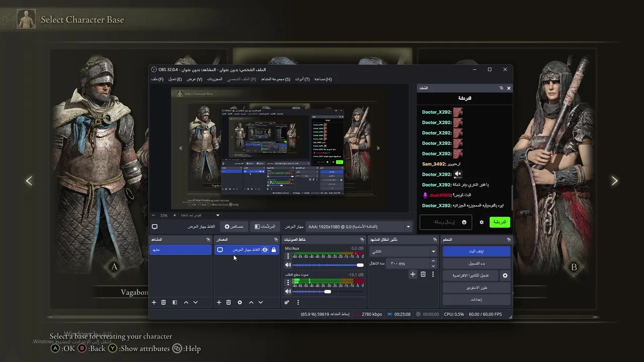Mute the desktop audio speaker icon
The image size is (644, 362).
tap(288, 291)
